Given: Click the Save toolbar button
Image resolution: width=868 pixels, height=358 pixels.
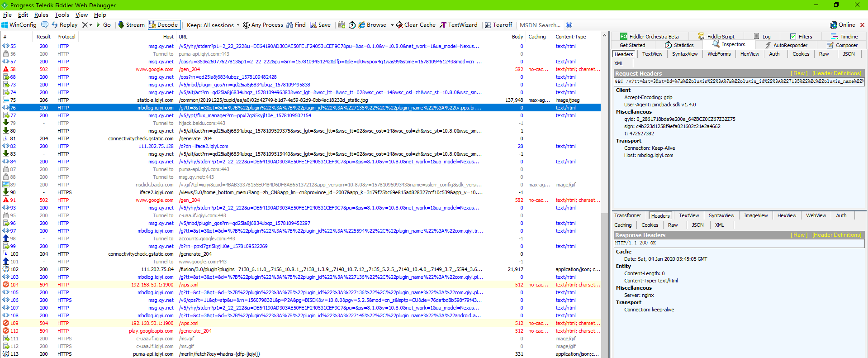Looking at the screenshot, I should [320, 25].
